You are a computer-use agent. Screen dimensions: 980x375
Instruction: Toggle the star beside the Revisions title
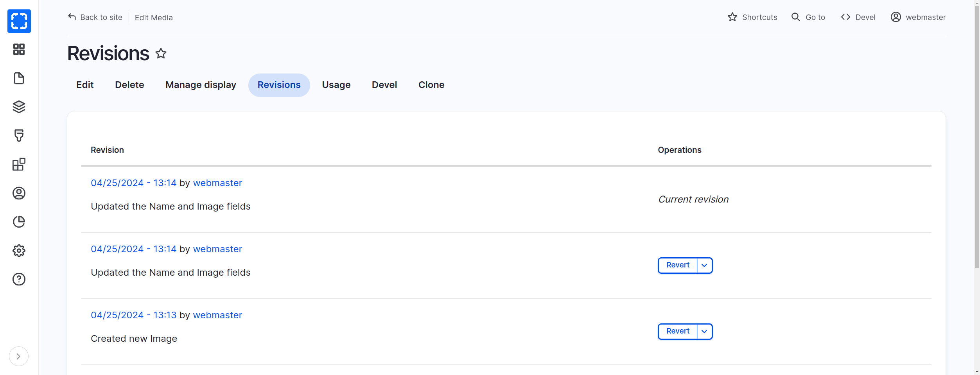tap(161, 53)
